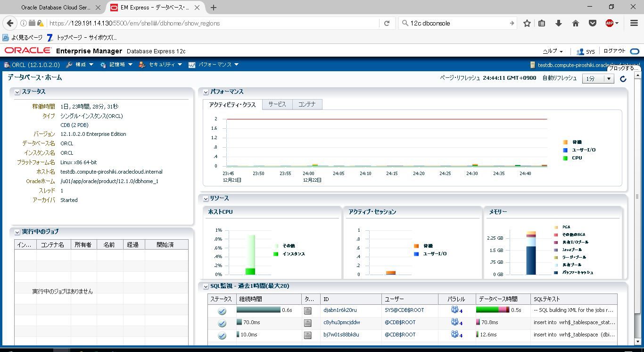644x352 pixels.
Task: Click the blue ユーザーI/O swatch in パフォーマンス chart
Action: click(565, 150)
